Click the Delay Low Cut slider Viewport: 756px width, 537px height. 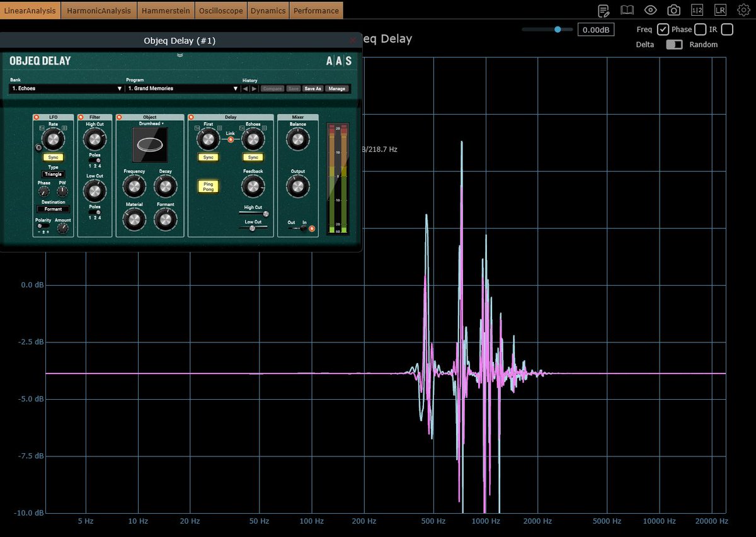[x=254, y=228]
